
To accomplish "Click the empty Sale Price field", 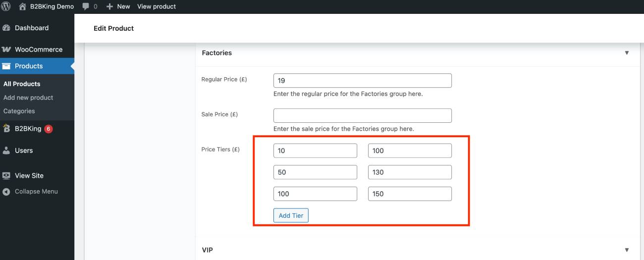I will [x=363, y=115].
